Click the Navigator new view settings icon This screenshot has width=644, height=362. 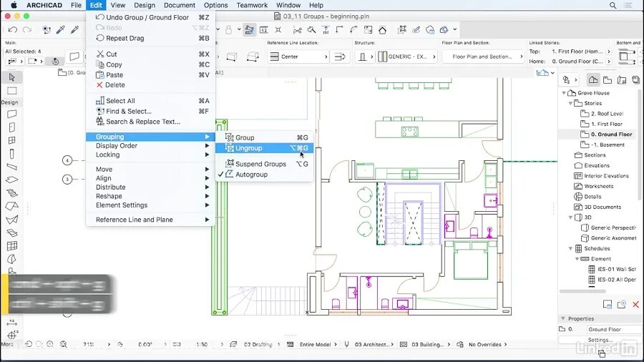pos(607,304)
